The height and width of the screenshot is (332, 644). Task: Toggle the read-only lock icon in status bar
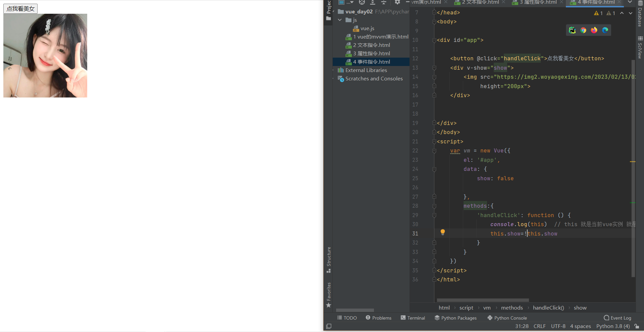[x=637, y=326]
